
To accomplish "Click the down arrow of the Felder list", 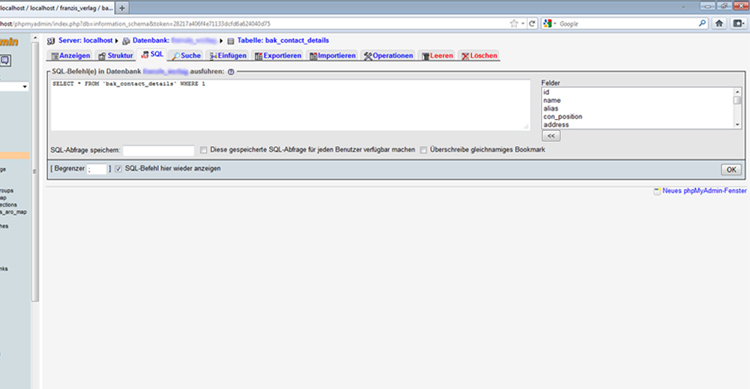I will pyautogui.click(x=737, y=124).
